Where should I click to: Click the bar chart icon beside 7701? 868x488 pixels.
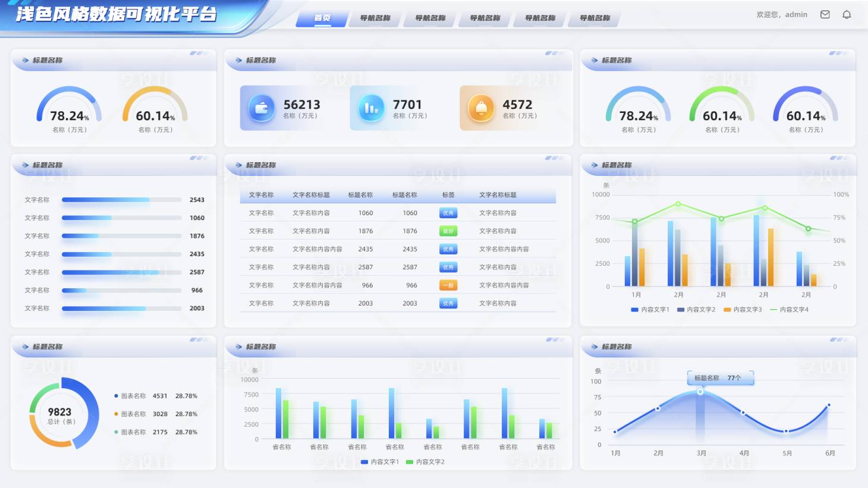point(371,108)
